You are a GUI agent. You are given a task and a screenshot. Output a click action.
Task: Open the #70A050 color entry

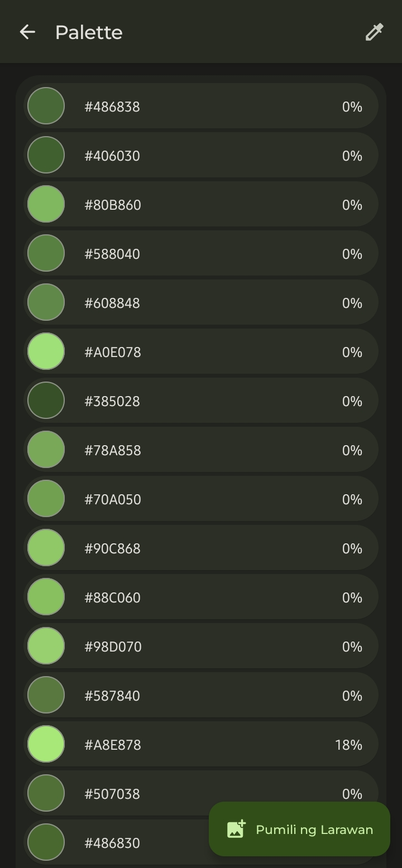201,499
